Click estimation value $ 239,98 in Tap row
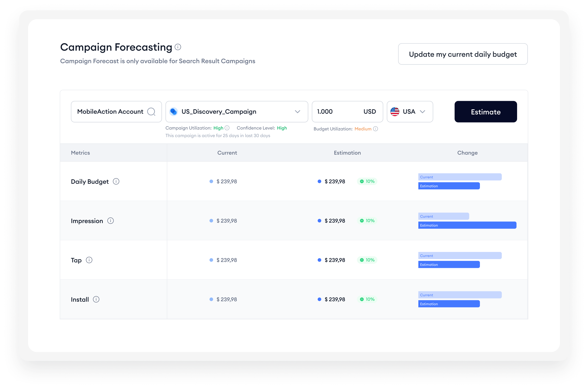 click(x=335, y=260)
